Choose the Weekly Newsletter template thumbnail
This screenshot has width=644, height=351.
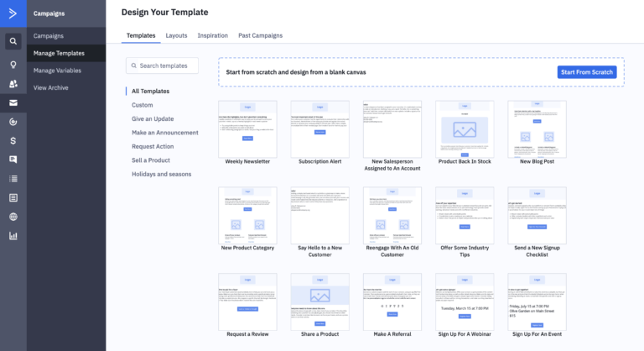(x=247, y=129)
